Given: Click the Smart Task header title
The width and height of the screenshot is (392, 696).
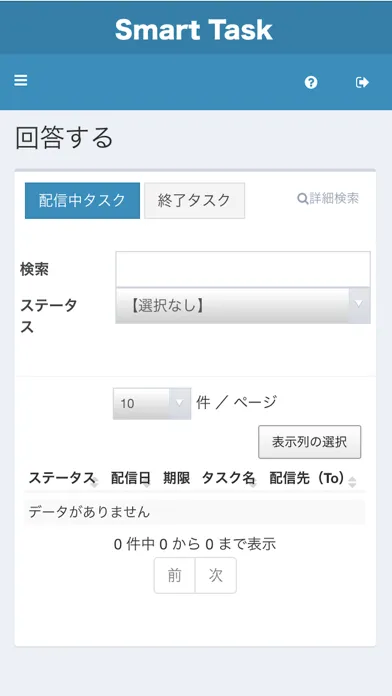Looking at the screenshot, I should tap(194, 30).
